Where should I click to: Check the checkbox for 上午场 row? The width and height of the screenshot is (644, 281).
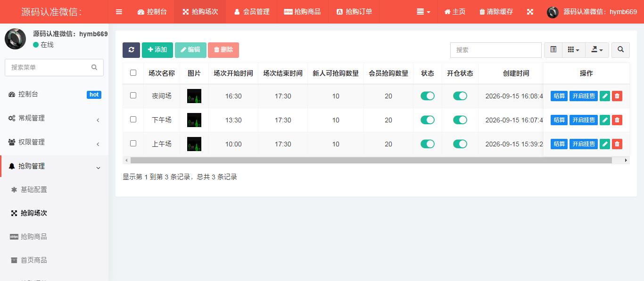click(x=133, y=144)
